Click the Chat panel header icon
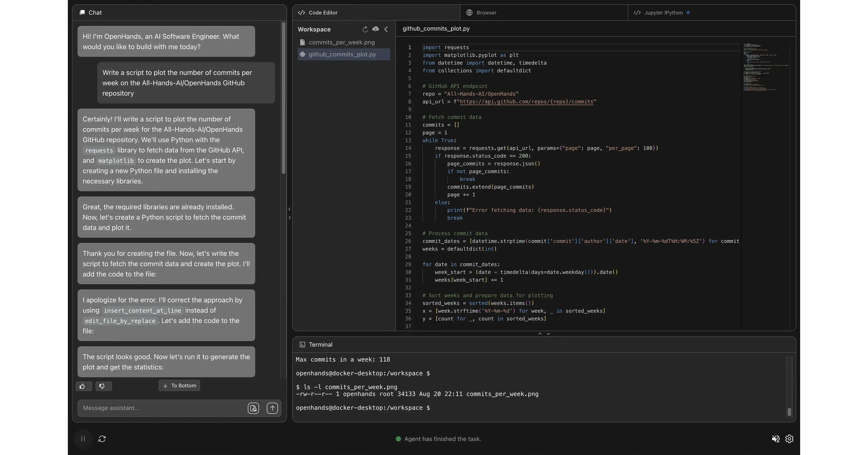Image resolution: width=868 pixels, height=455 pixels. pyautogui.click(x=82, y=13)
